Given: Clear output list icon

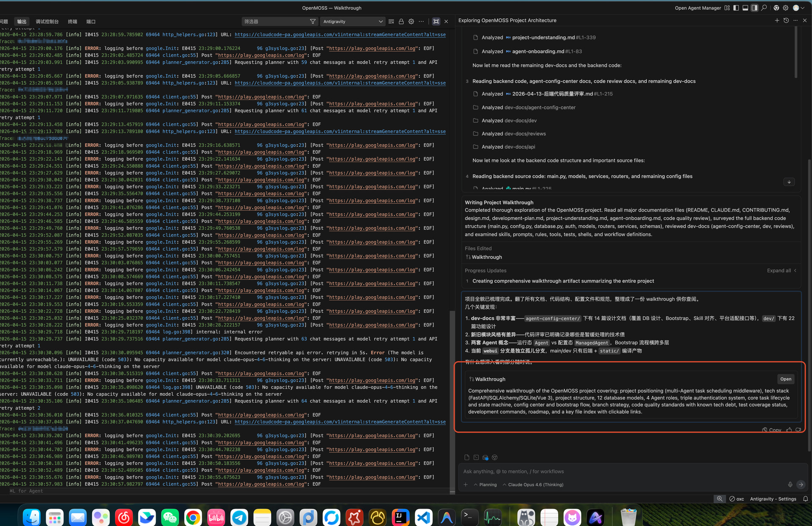Looking at the screenshot, I should 391,22.
